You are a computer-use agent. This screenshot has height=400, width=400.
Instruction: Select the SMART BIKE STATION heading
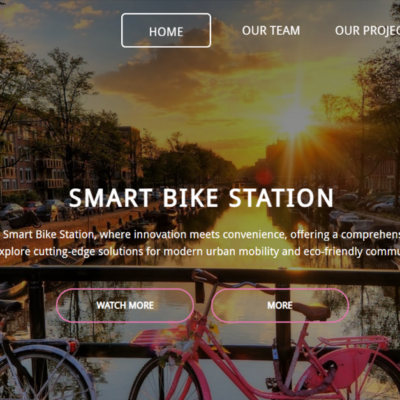click(x=201, y=198)
